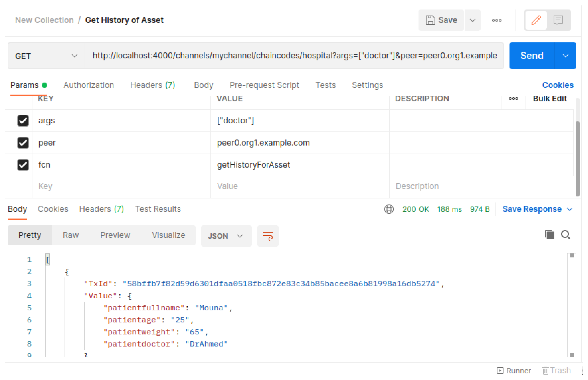Screen dimensions: 588x380
Task: Copy response body with copy icon
Action: click(549, 235)
